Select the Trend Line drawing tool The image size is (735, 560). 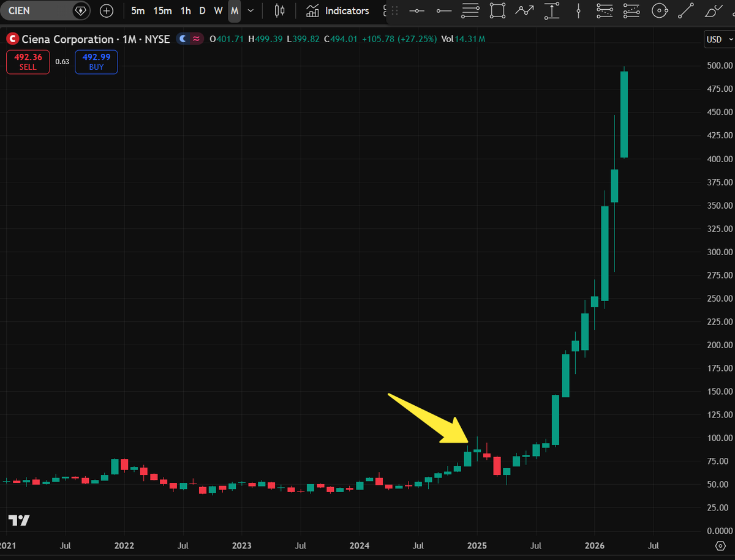tap(685, 10)
